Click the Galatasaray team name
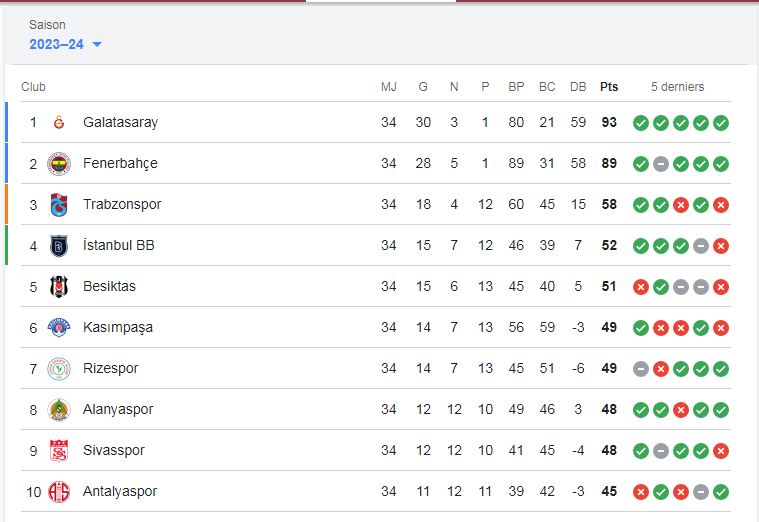759x522 pixels. click(120, 122)
